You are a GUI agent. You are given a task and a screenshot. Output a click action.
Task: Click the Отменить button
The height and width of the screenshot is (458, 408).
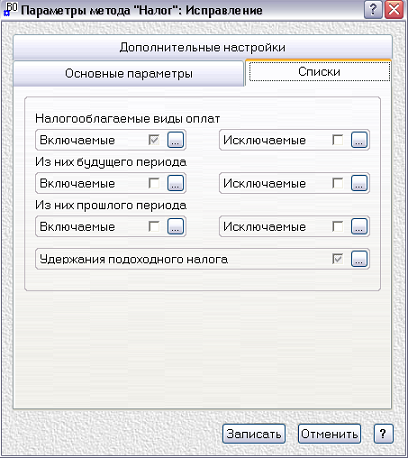coord(329,434)
